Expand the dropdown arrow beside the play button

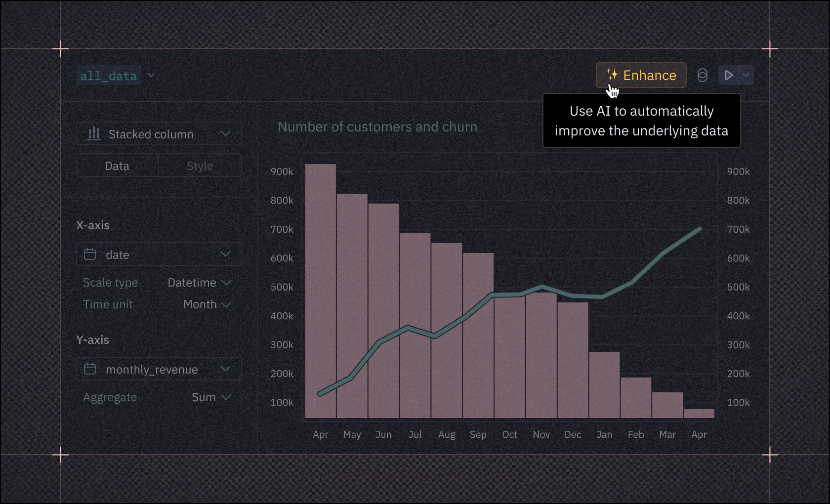746,75
